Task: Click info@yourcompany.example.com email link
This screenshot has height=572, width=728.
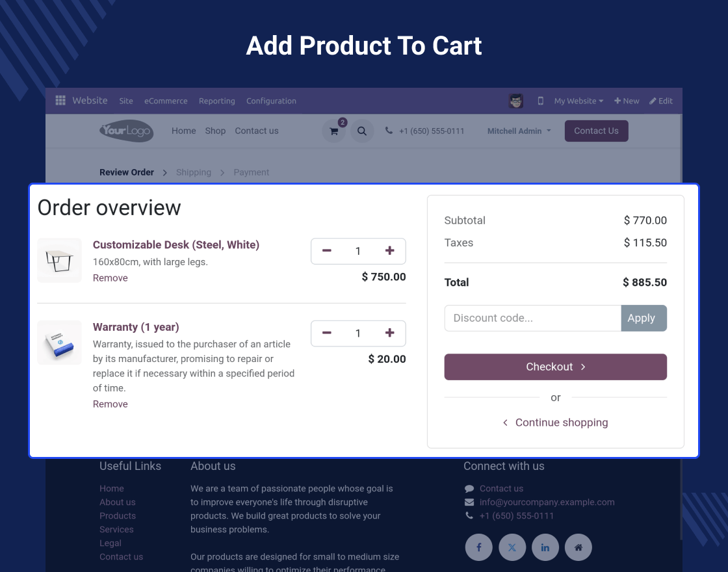Action: click(547, 502)
